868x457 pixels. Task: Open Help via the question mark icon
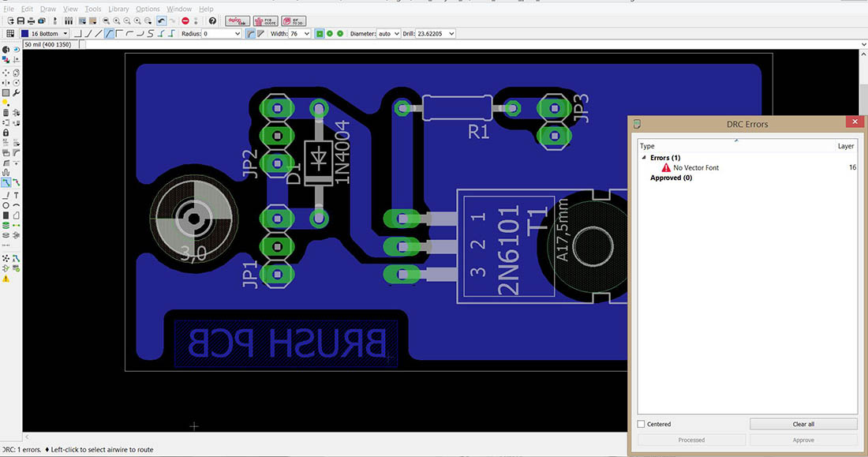pyautogui.click(x=212, y=21)
